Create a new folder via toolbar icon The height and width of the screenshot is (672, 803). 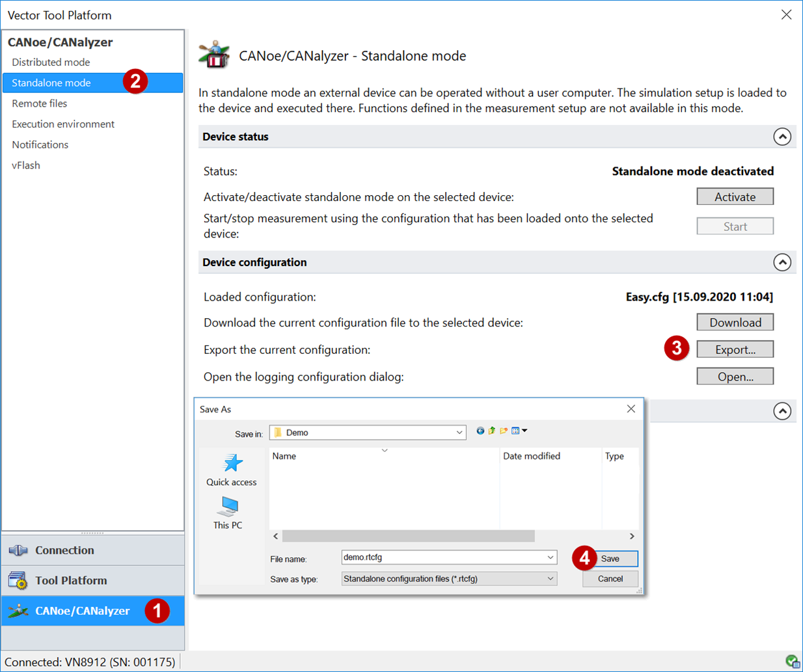tap(504, 431)
